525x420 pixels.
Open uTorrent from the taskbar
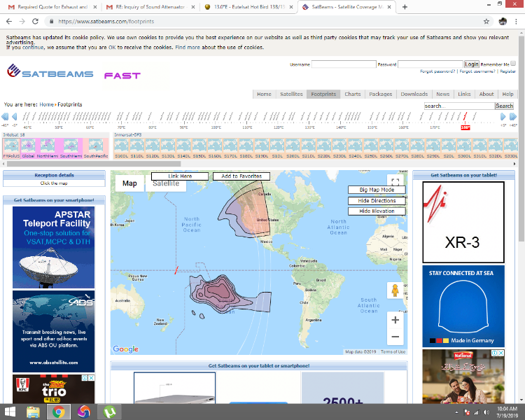109,412
